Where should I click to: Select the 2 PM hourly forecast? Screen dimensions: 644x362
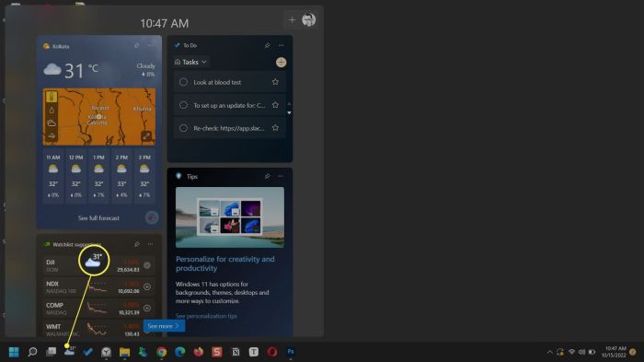pyautogui.click(x=121, y=176)
